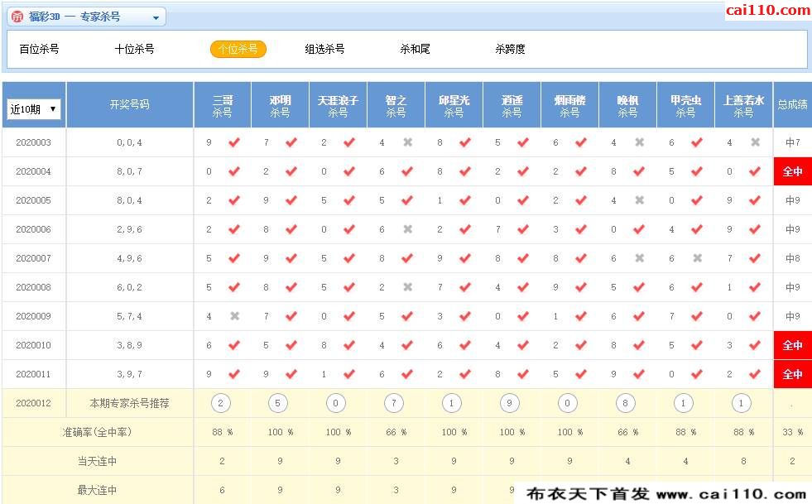Click circled number 5 under 邓明 for 2020012

point(277,403)
